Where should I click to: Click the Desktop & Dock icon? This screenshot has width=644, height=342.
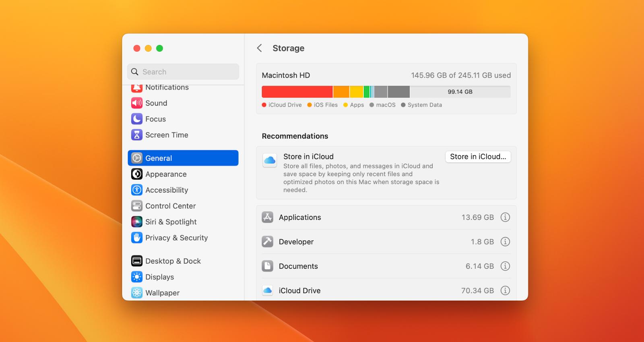pos(137,261)
